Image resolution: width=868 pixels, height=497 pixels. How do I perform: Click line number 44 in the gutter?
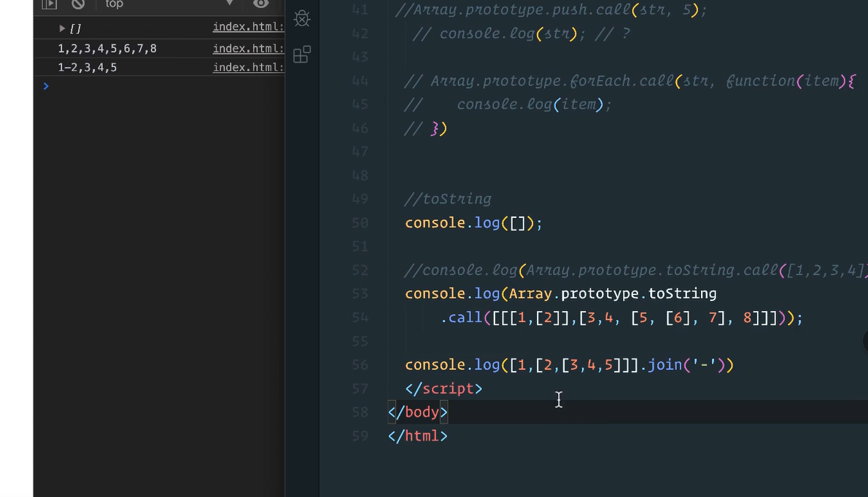coord(360,82)
